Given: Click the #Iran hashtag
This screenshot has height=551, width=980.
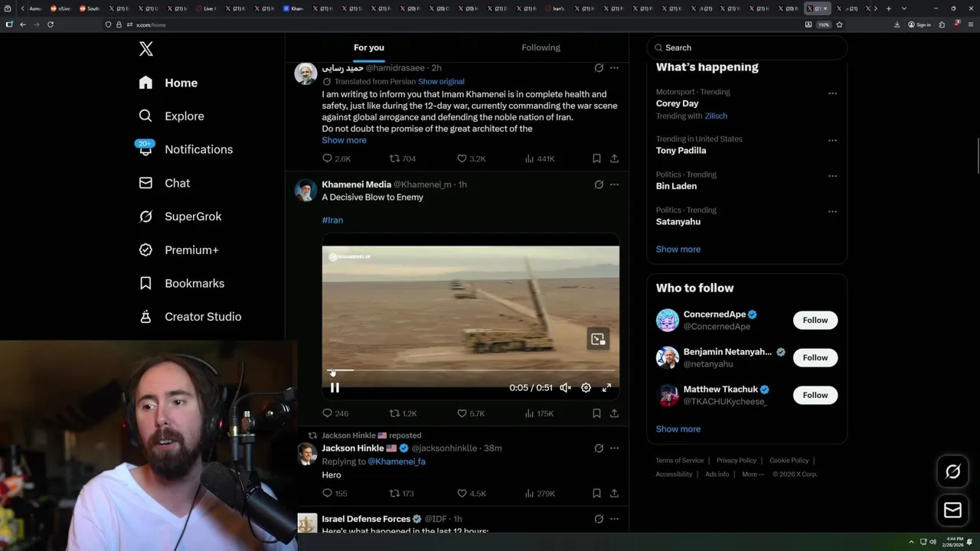Looking at the screenshot, I should (332, 220).
